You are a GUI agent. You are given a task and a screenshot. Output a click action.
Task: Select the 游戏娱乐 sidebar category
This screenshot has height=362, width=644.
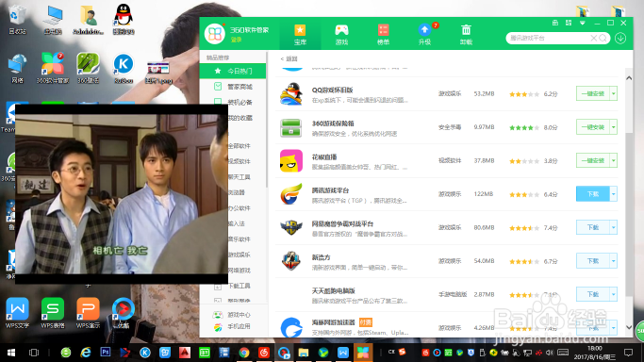click(x=239, y=255)
